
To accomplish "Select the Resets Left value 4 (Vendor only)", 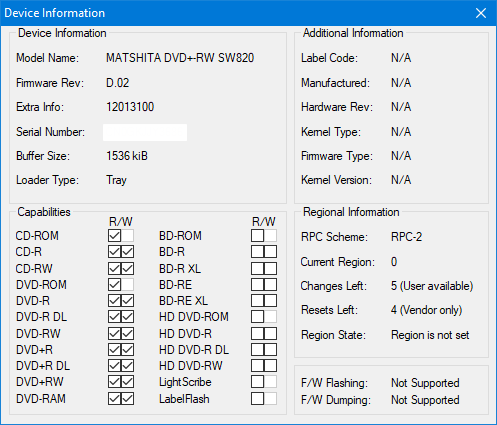I will pyautogui.click(x=427, y=310).
